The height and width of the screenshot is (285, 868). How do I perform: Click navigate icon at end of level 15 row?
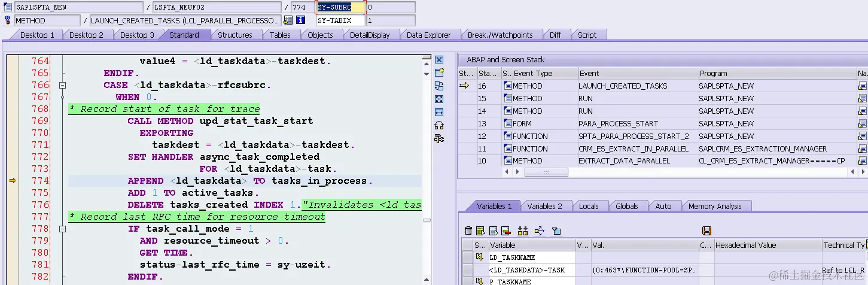point(862,99)
